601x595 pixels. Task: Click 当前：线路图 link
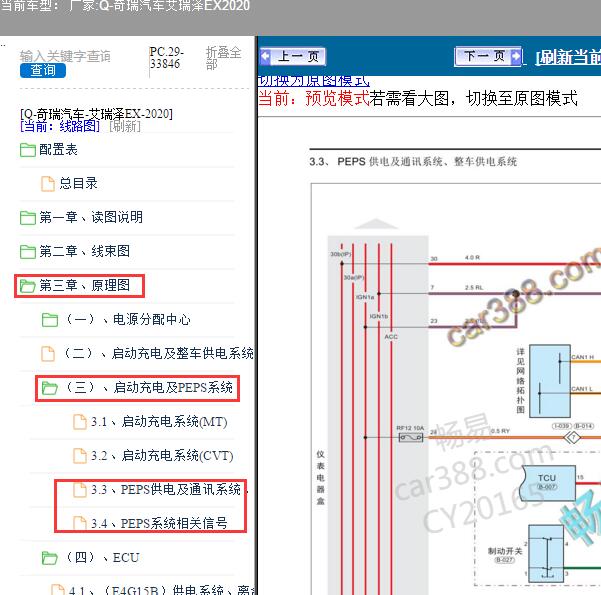coord(60,126)
